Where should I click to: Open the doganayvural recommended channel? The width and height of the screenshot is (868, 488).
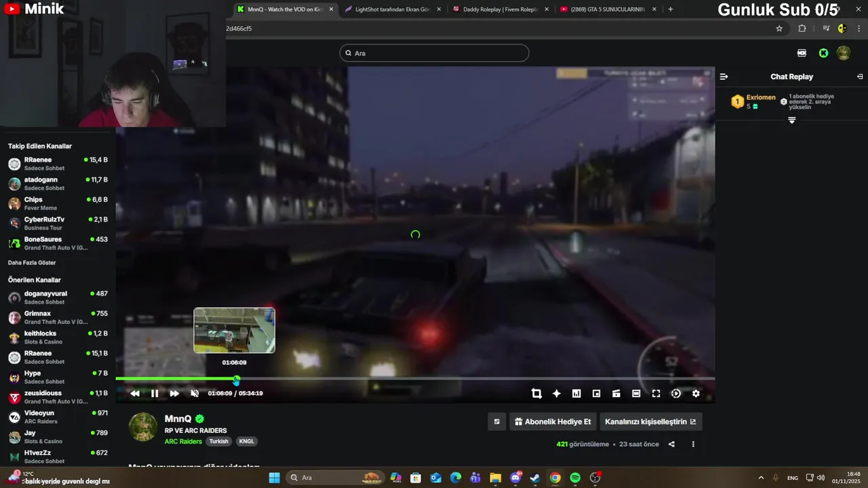click(x=58, y=298)
